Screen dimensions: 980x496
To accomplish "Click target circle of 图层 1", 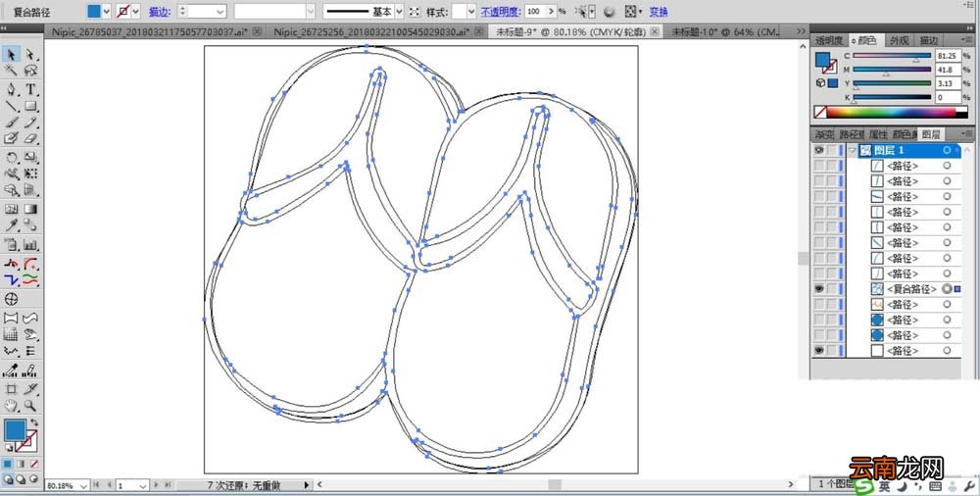I will 947,150.
